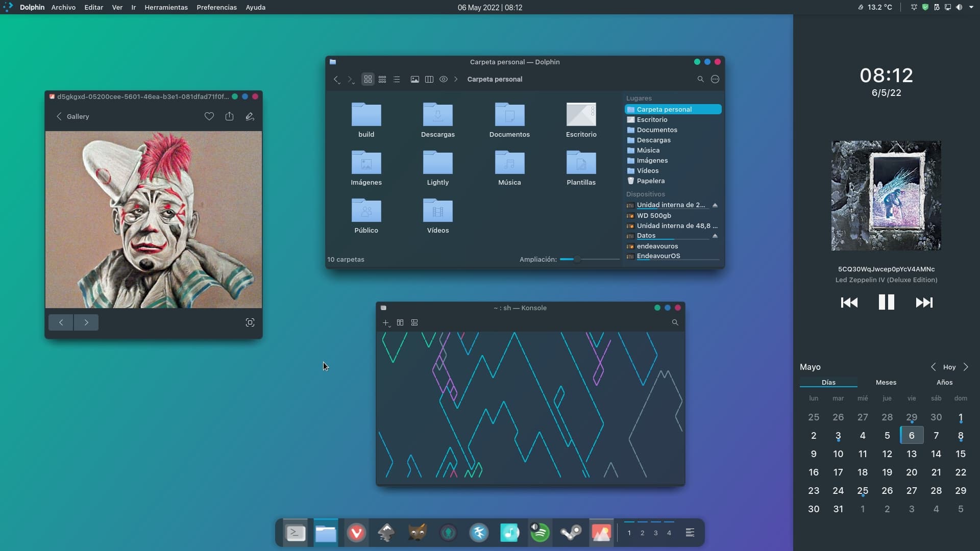The height and width of the screenshot is (551, 980).
Task: Open the Herramientas menu
Action: (x=166, y=7)
